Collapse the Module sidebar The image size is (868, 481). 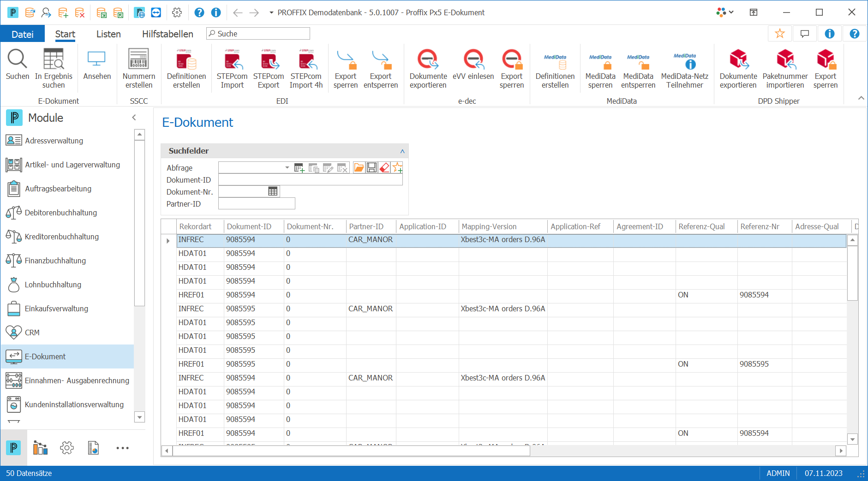[134, 118]
